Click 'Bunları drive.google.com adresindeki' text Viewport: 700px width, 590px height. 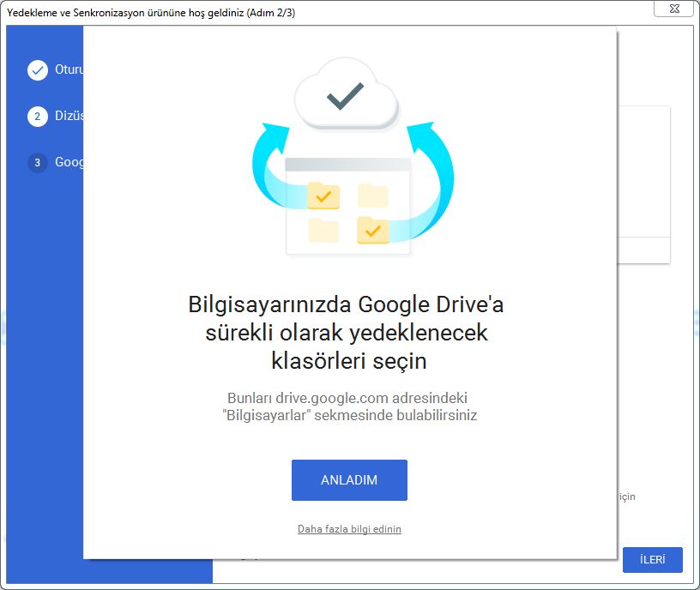coord(347,398)
